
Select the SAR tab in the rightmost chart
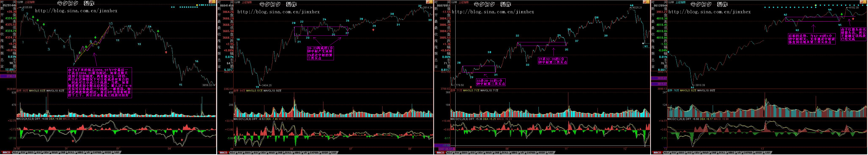[x=768, y=153]
